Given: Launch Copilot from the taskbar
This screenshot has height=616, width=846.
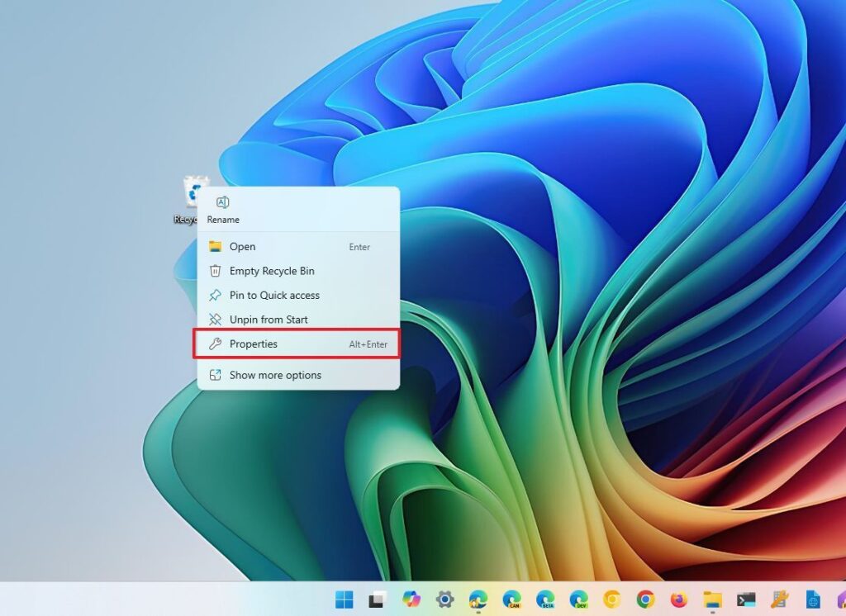Looking at the screenshot, I should coord(412,599).
